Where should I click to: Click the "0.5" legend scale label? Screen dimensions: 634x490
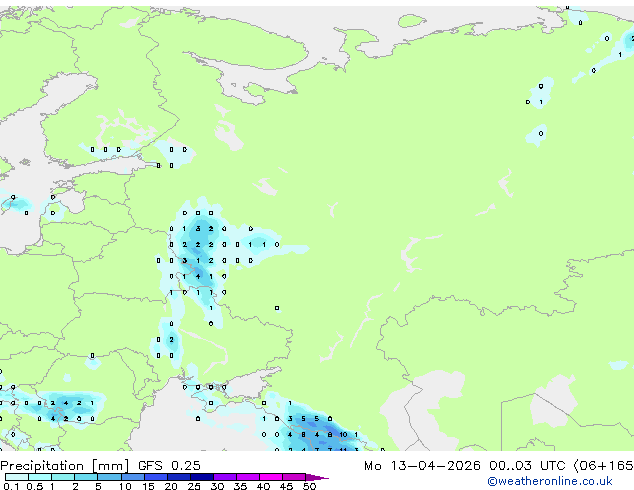(x=35, y=486)
